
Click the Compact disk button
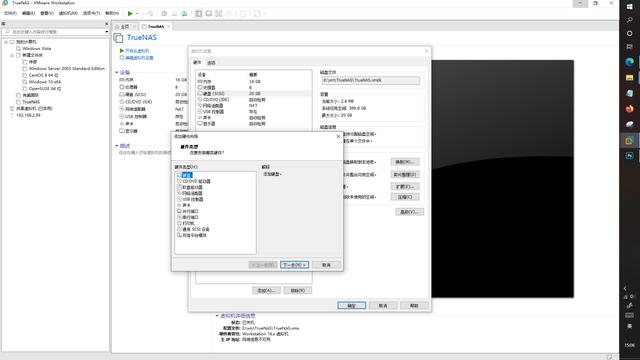(405, 197)
